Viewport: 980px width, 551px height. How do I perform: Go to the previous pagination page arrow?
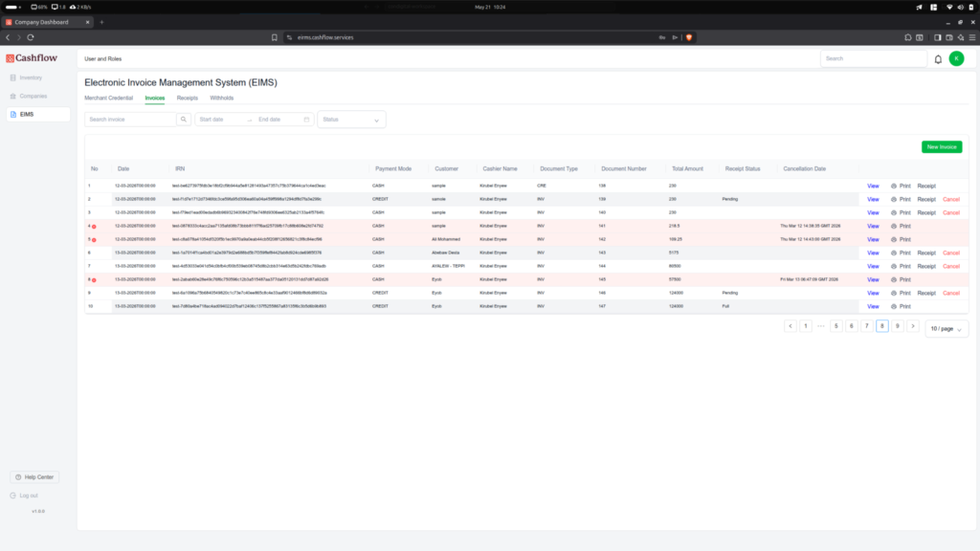(790, 326)
